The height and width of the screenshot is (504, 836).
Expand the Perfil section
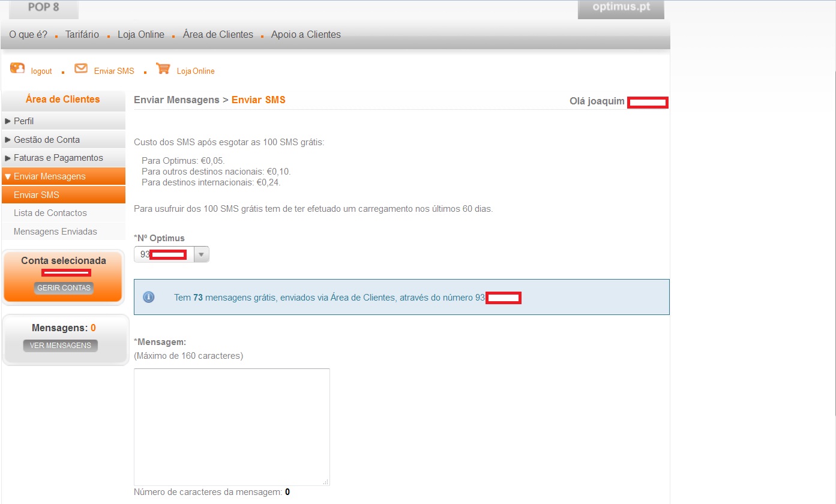pyautogui.click(x=64, y=121)
